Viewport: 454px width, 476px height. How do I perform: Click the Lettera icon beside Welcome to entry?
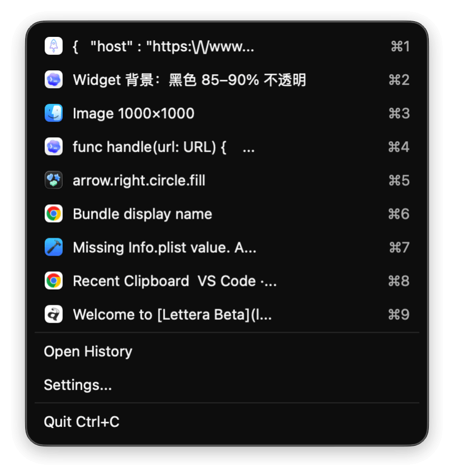(54, 314)
